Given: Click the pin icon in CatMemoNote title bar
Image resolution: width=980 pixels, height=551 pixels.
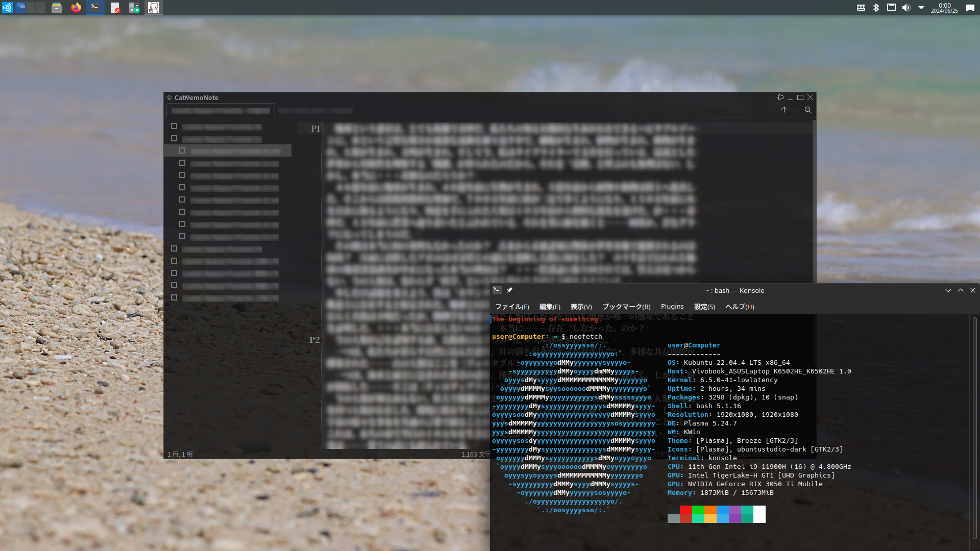Looking at the screenshot, I should pyautogui.click(x=780, y=97).
